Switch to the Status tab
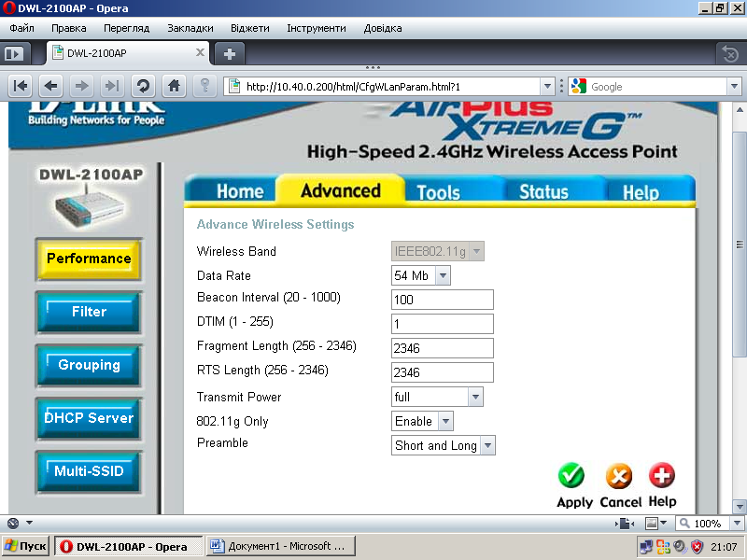This screenshot has width=747, height=560. [543, 191]
